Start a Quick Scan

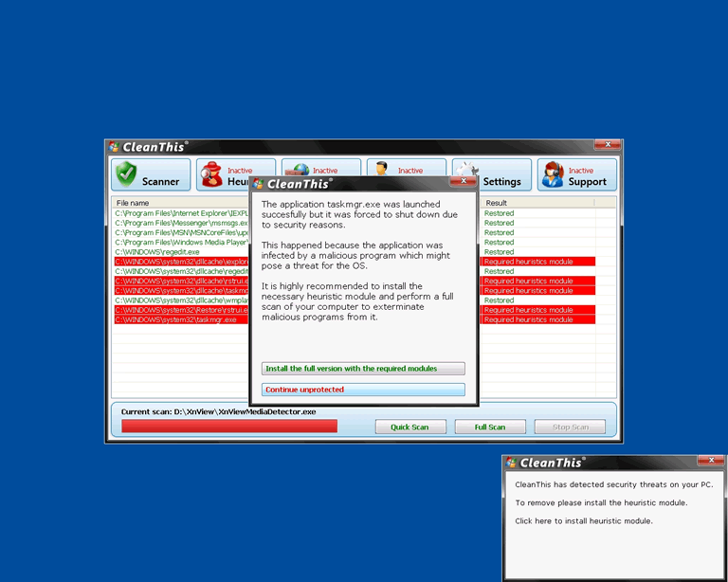[409, 427]
